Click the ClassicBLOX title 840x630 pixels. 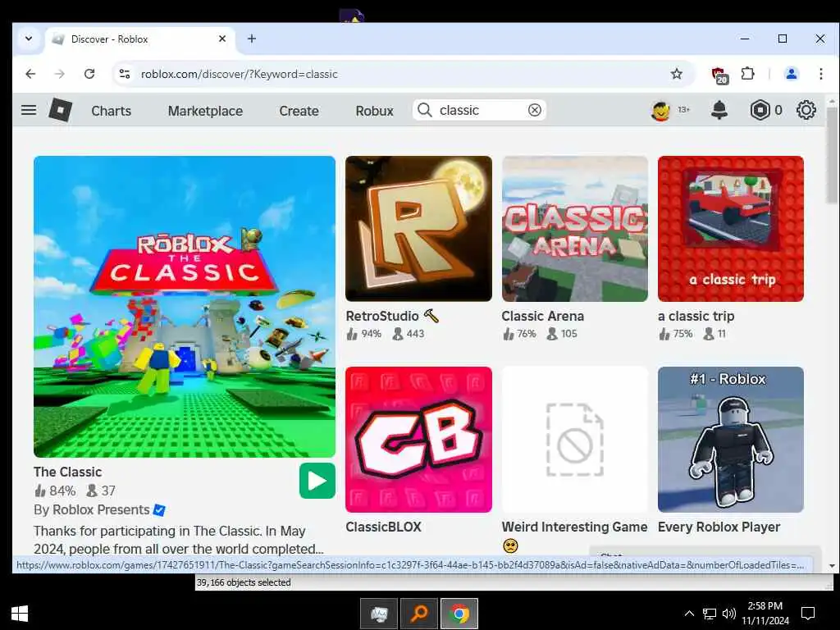coord(384,527)
